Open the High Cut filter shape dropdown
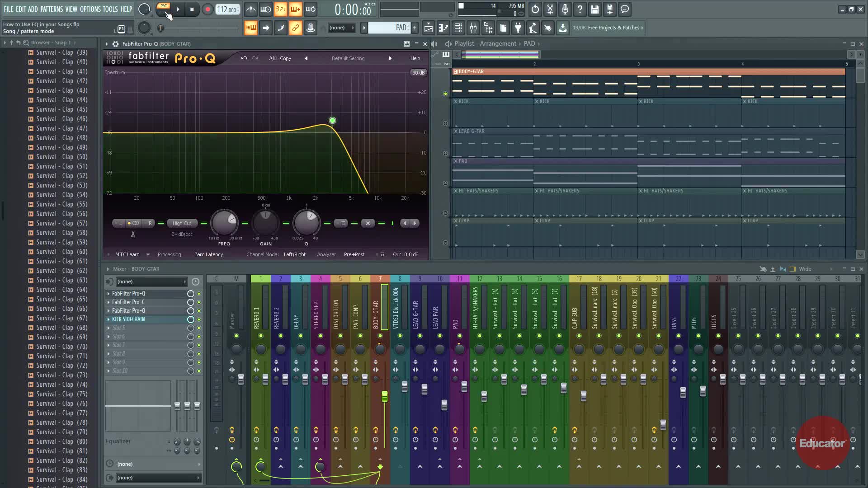 coord(182,223)
